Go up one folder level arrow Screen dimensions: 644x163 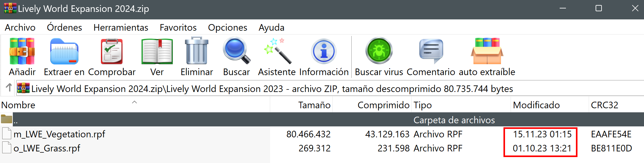[9, 88]
